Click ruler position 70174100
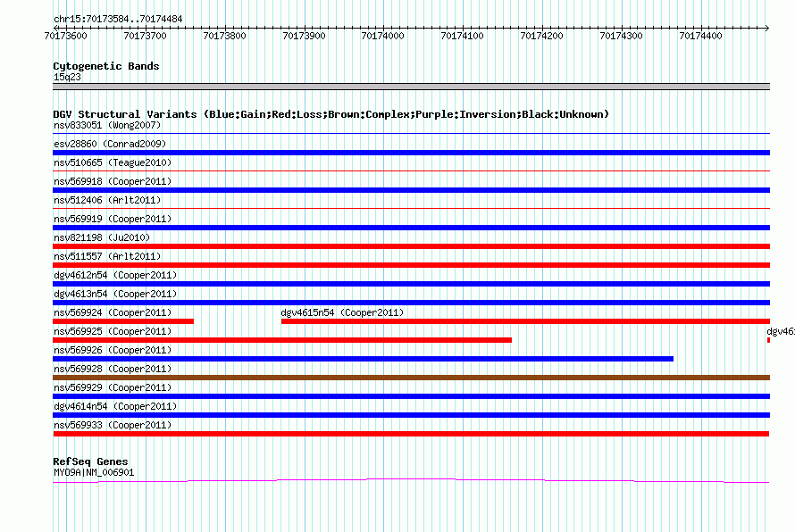 point(463,36)
